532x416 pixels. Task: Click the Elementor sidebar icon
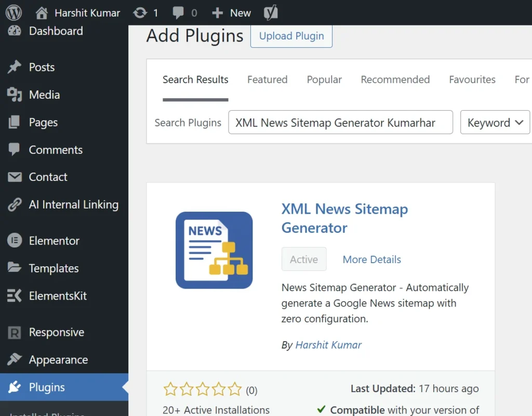click(15, 241)
